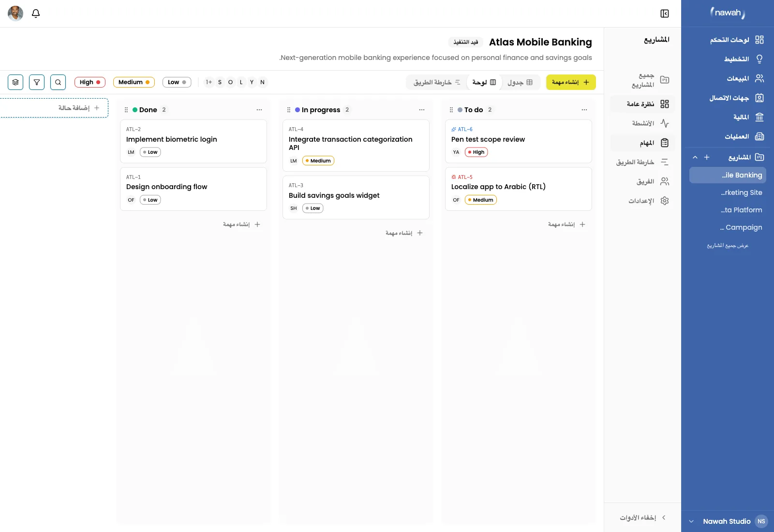The image size is (774, 532).
Task: Open the Done column options menu
Action: [259, 110]
